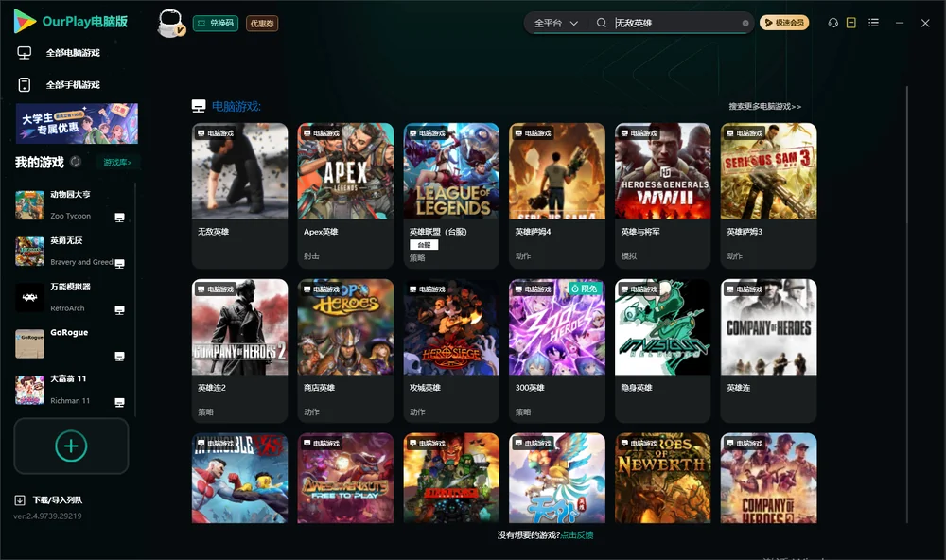
Task: Expand the 全平台 platform dropdown
Action: (555, 23)
